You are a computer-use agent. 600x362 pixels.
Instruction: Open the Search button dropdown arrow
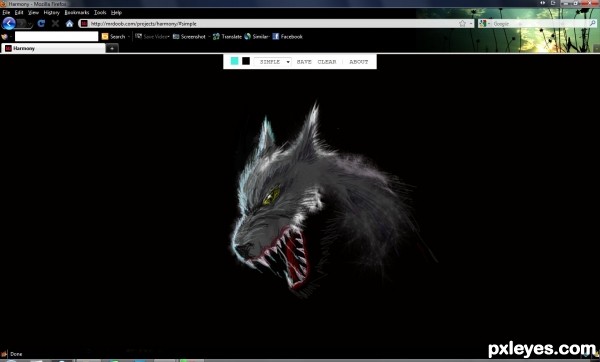129,36
